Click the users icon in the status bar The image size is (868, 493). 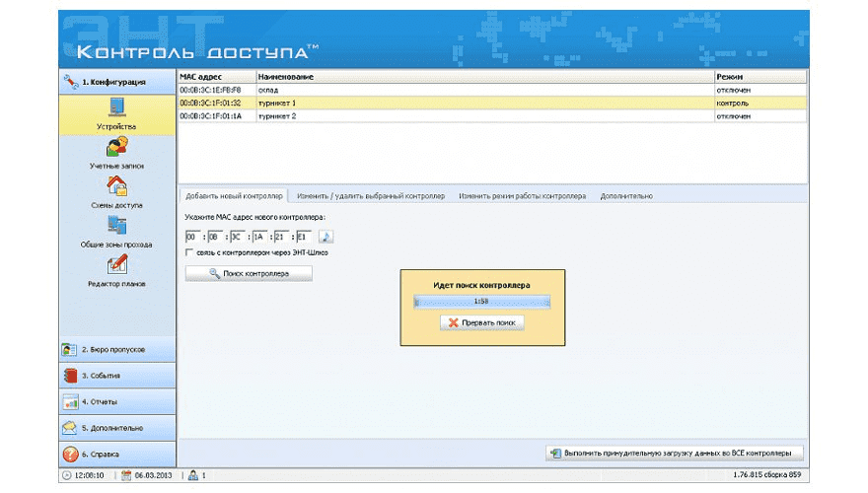[x=192, y=475]
